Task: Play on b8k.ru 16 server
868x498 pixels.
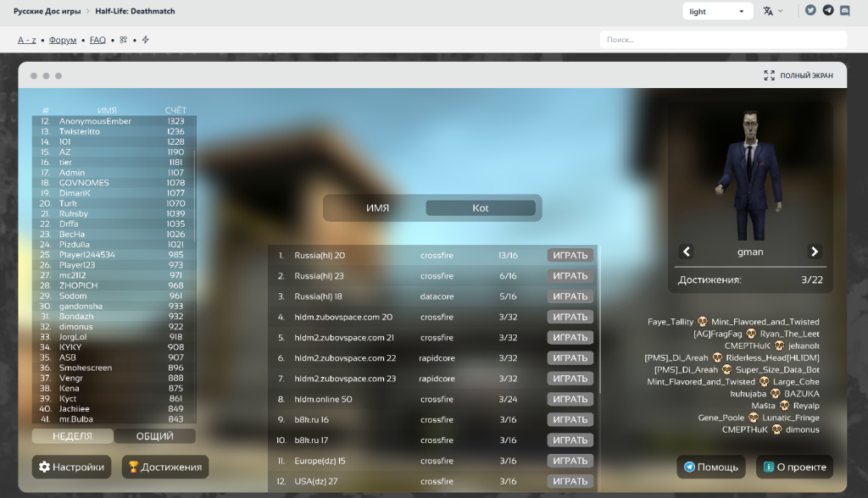Action: tap(570, 419)
